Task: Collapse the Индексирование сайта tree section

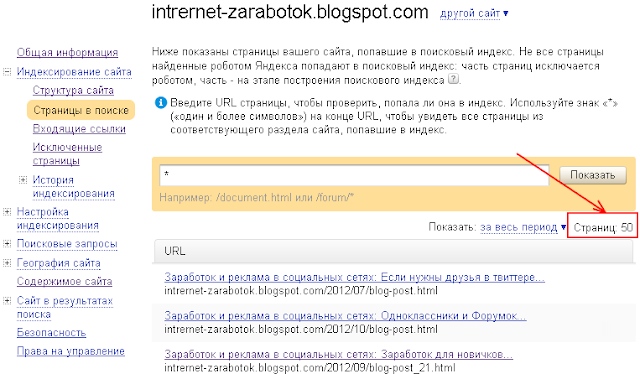Action: point(7,72)
